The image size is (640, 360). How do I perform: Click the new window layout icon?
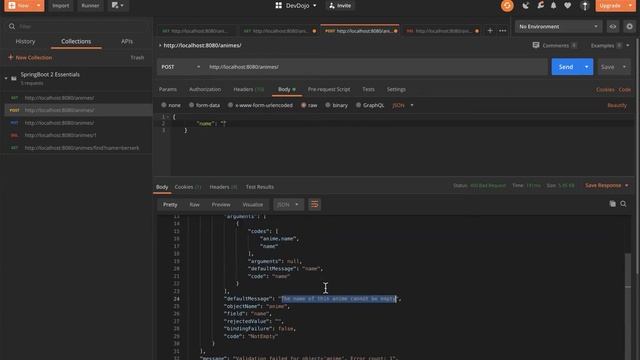click(x=118, y=5)
